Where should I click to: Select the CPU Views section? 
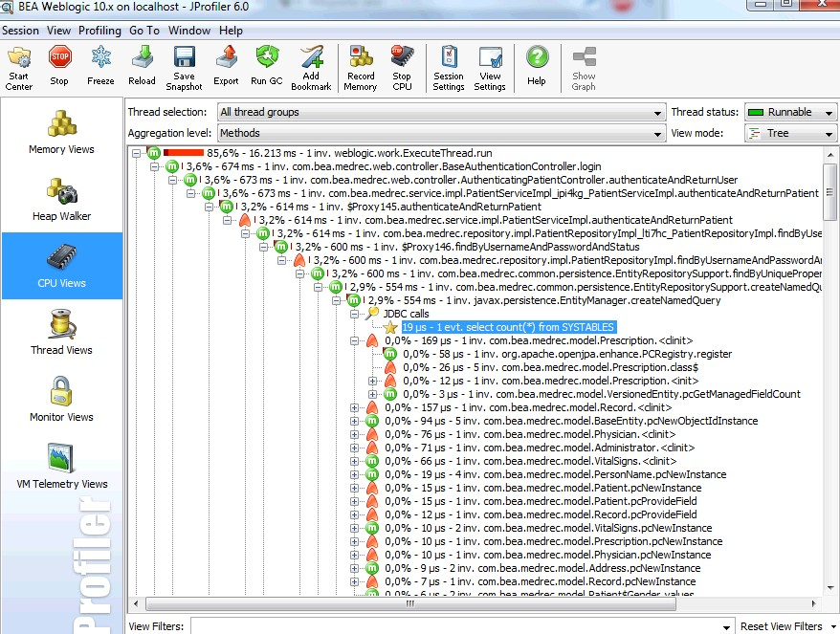pos(61,266)
